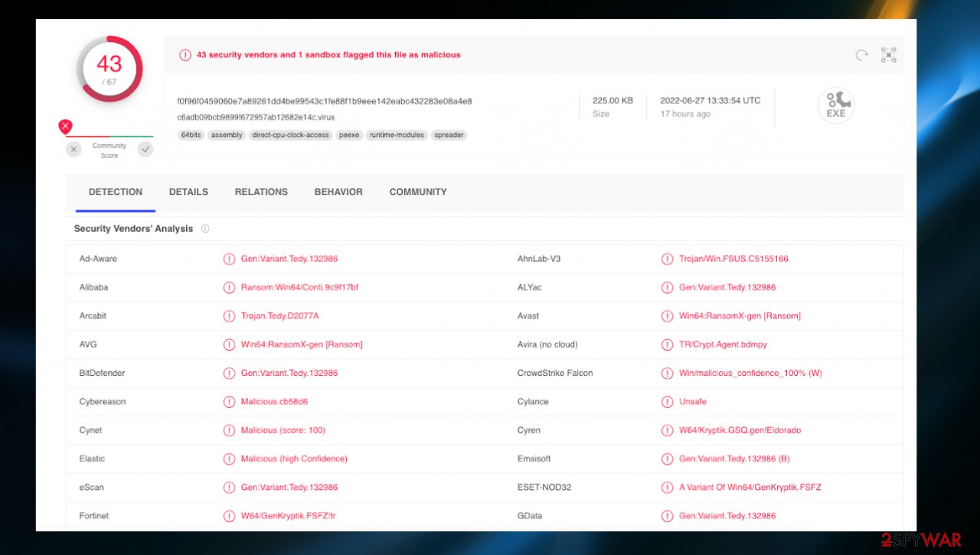980x555 pixels.
Task: Click the warning icon in Avira row
Action: pyautogui.click(x=668, y=344)
